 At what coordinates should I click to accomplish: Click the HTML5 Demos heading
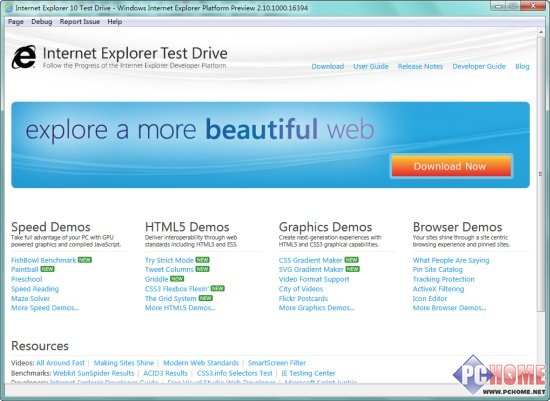187,227
